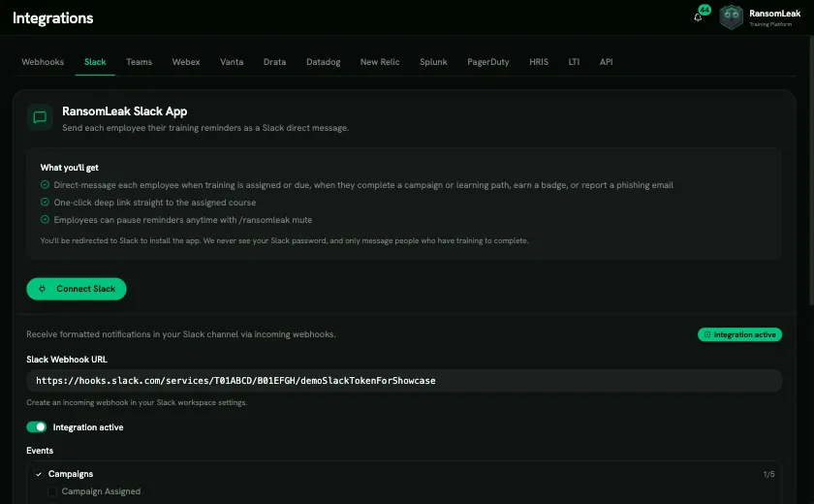Open the Webhooks tab
The height and width of the screenshot is (504, 814).
coord(43,62)
